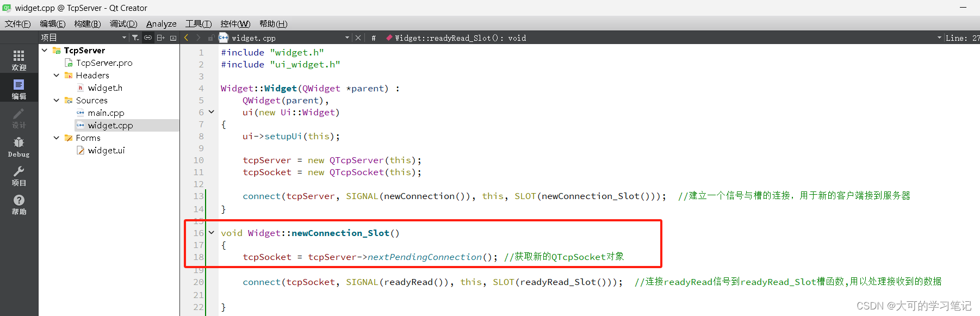Collapse the Sources folder in project tree
980x316 pixels.
point(57,101)
